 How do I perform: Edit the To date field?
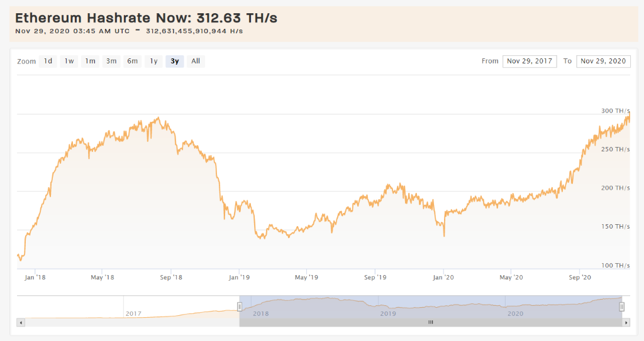pos(603,61)
